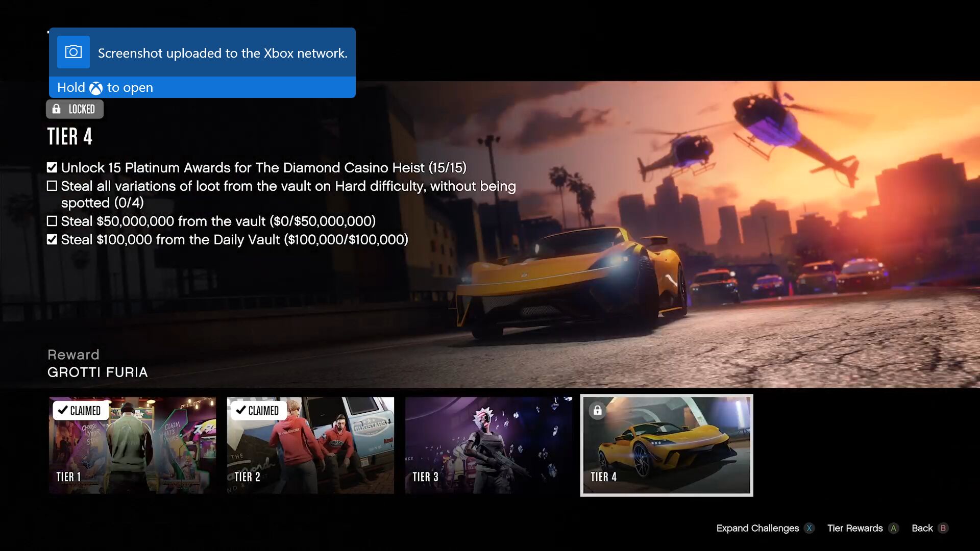
Task: Toggle the Daily Vault $100,000 checkbox
Action: 52,239
